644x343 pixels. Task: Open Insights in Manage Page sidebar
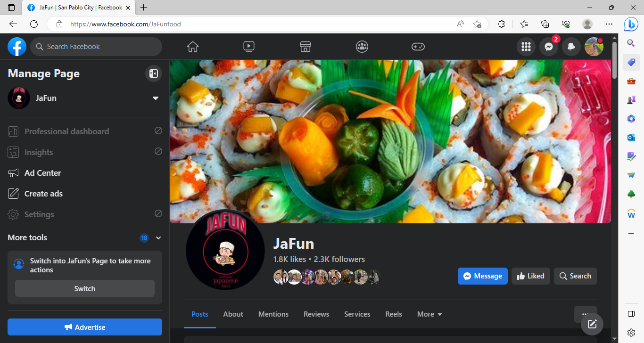pos(85,152)
